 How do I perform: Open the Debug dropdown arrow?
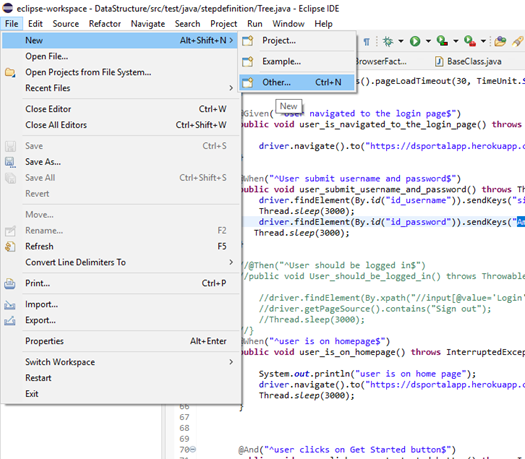click(x=401, y=41)
